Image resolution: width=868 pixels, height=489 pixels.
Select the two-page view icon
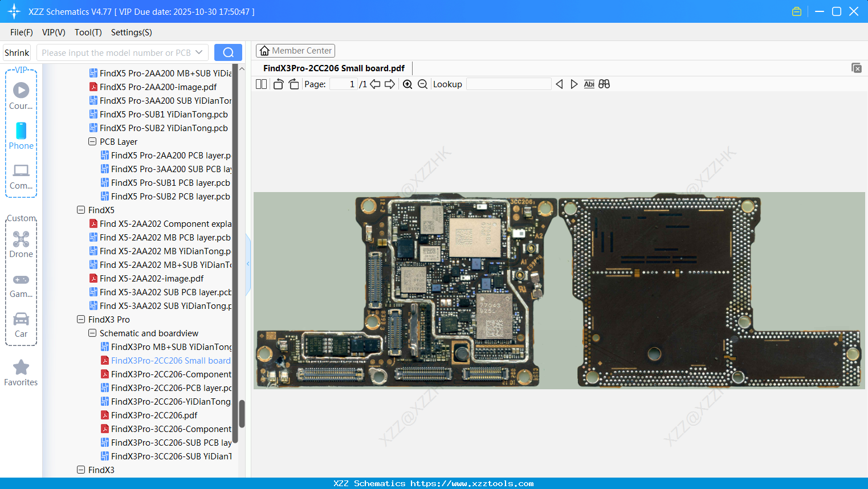[x=260, y=84]
